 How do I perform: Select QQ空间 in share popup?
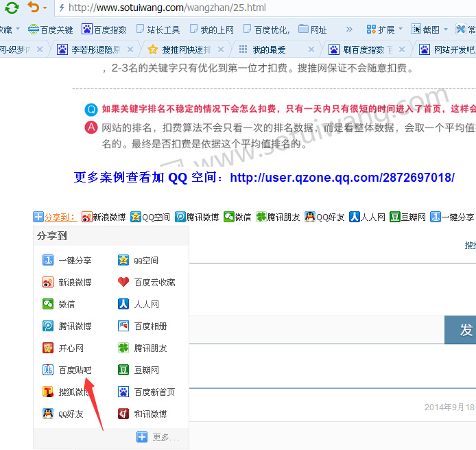(x=138, y=261)
